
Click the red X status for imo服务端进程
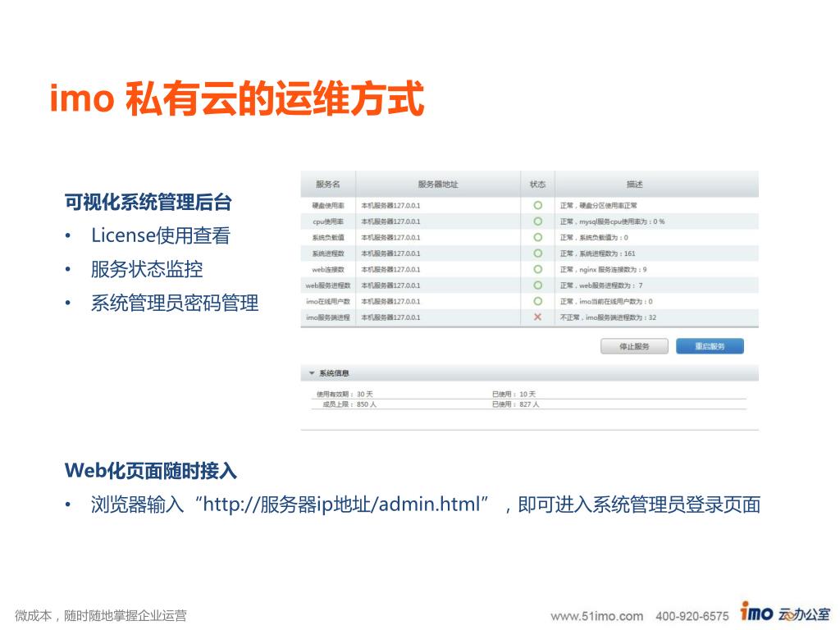(537, 317)
